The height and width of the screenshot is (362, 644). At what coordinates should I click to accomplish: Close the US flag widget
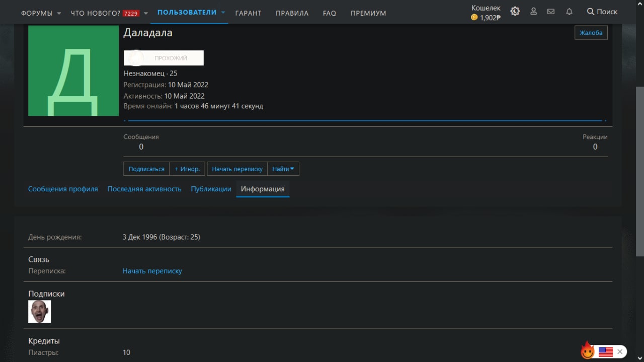coord(620,351)
